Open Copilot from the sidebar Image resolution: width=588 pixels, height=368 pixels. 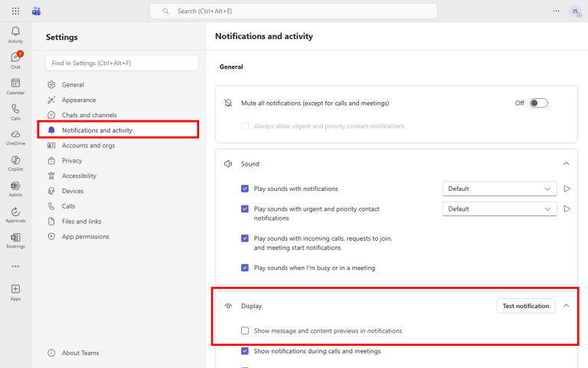tap(15, 163)
